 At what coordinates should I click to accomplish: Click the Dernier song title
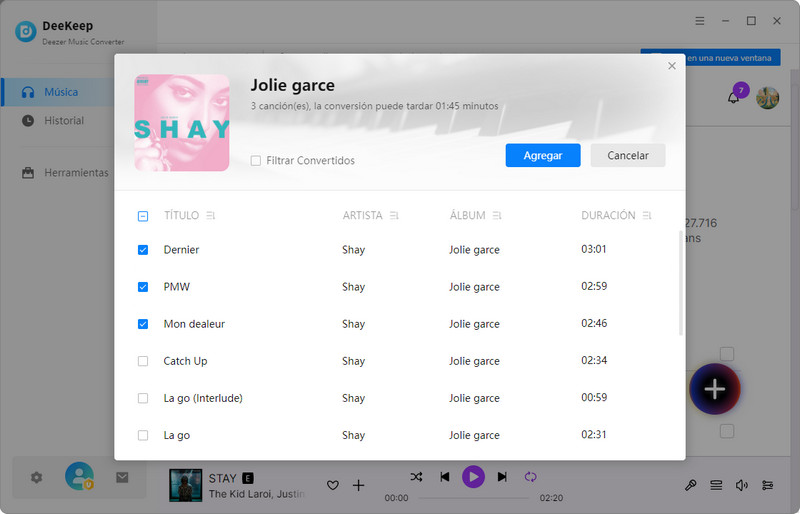pyautogui.click(x=181, y=250)
